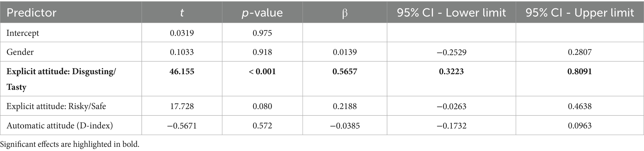
Task: Click the p-value column header
Action: (262, 13)
